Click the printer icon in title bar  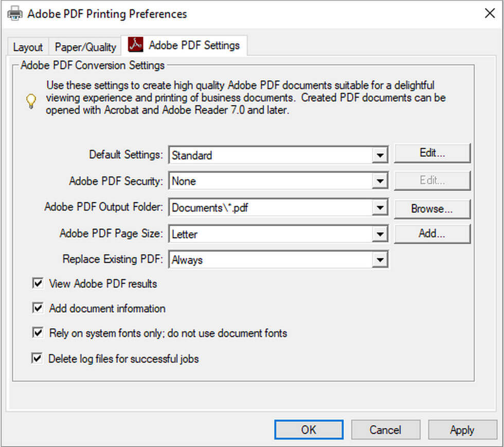pyautogui.click(x=15, y=13)
